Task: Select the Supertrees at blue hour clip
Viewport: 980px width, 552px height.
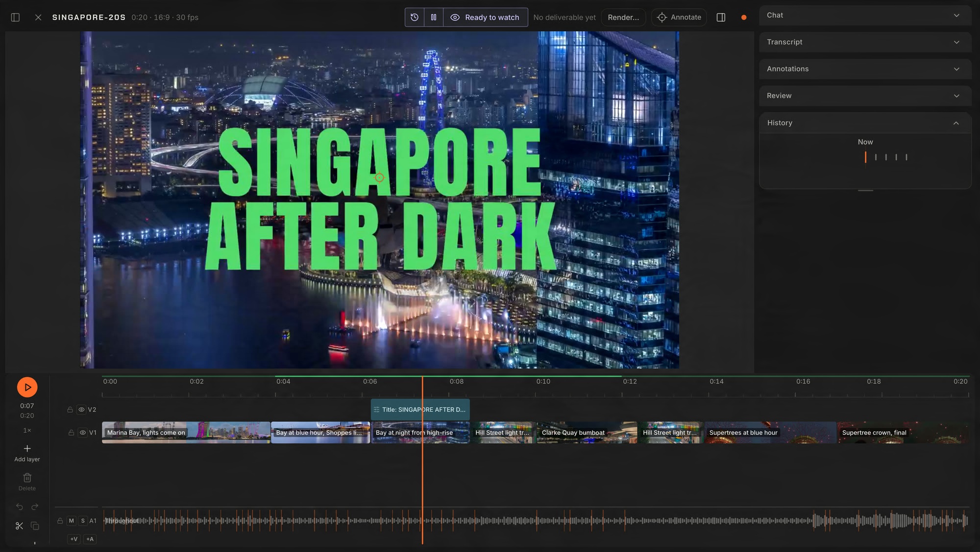Action: [x=770, y=433]
